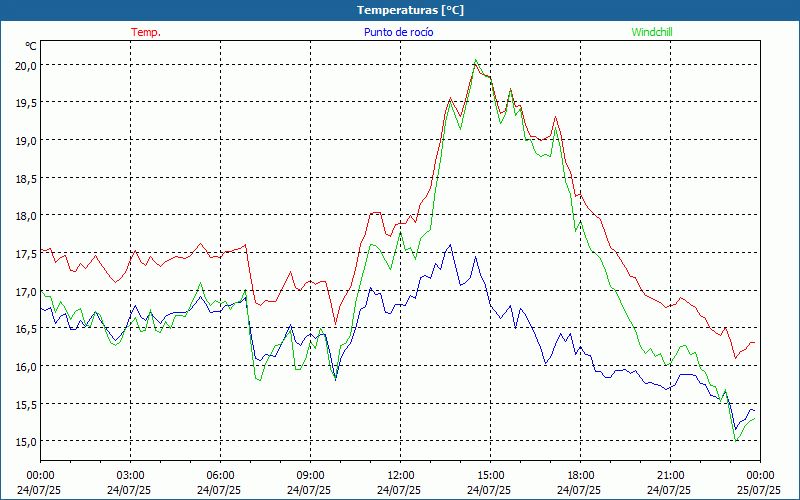This screenshot has height=500, width=800.
Task: Click the 18,0 y-axis tick label
Action: tap(25, 216)
